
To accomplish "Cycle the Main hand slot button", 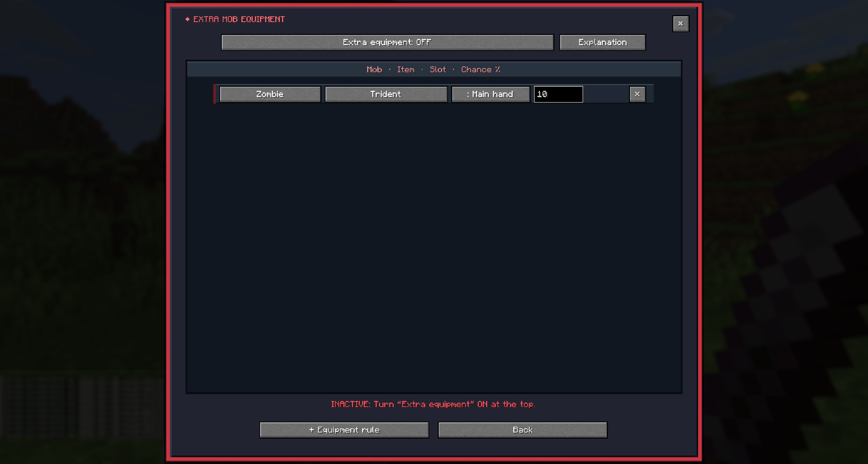I will point(491,94).
